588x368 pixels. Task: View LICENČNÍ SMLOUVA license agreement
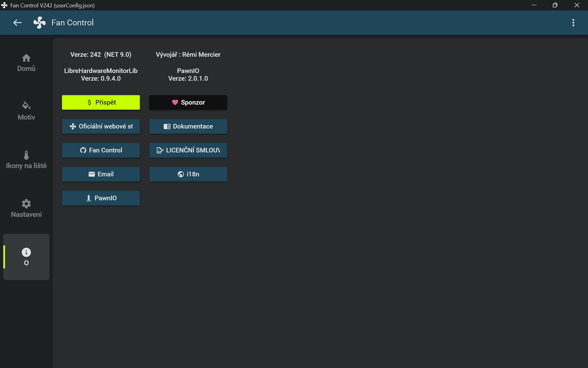[188, 150]
